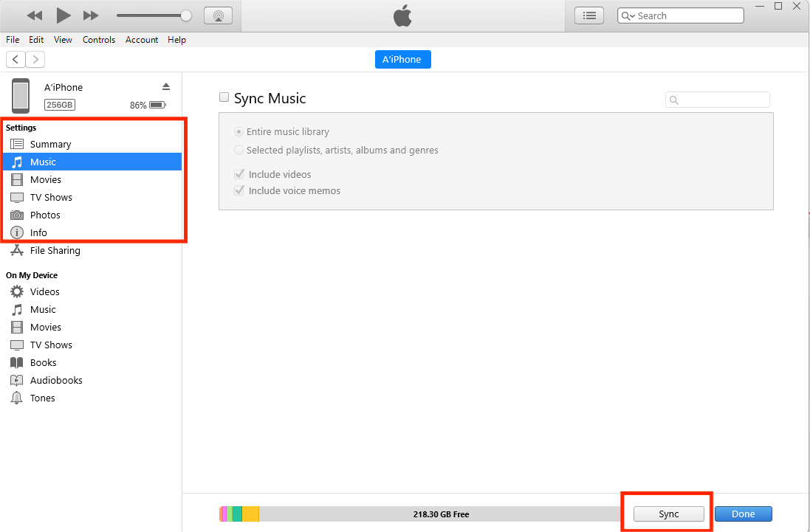Open the Controls menu
This screenshot has height=532, width=810.
99,40
